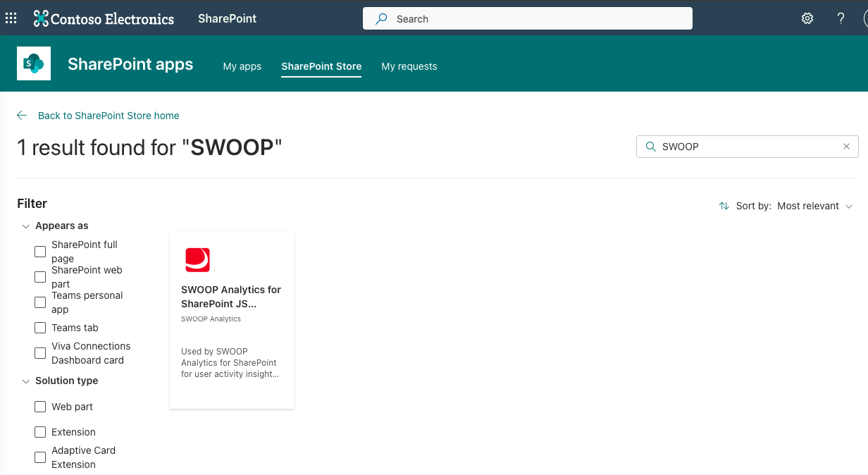Click the SWOOP Analytics publisher name
Image resolution: width=868 pixels, height=475 pixels.
coord(211,319)
